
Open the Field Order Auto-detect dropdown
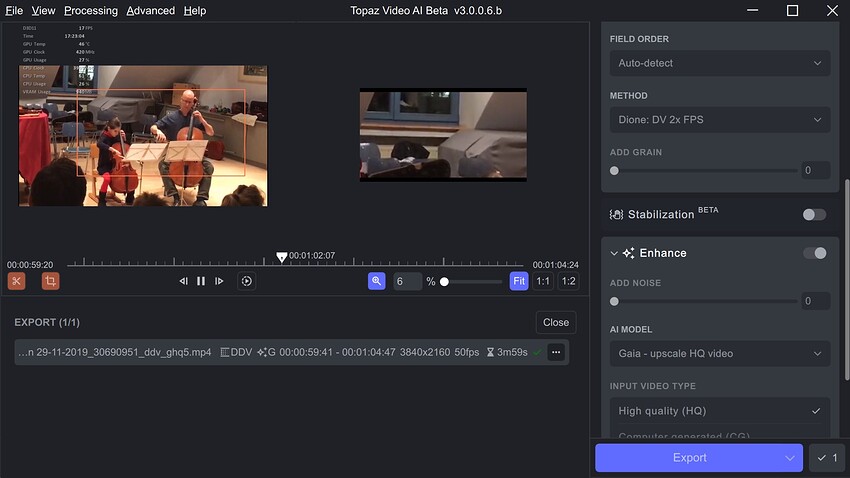[x=719, y=63]
